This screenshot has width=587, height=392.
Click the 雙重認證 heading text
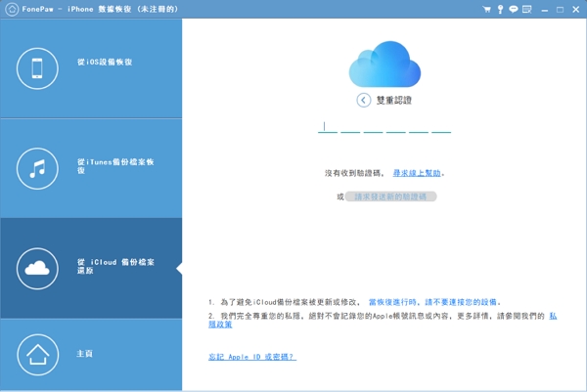(394, 100)
